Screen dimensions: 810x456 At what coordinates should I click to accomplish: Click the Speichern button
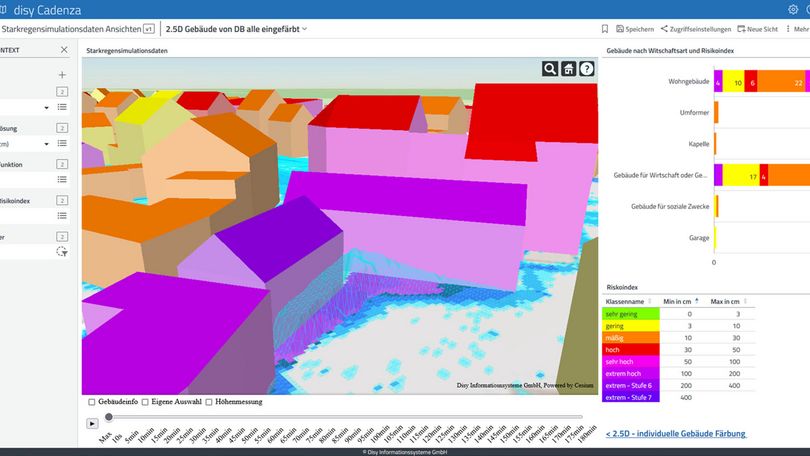[x=634, y=29]
